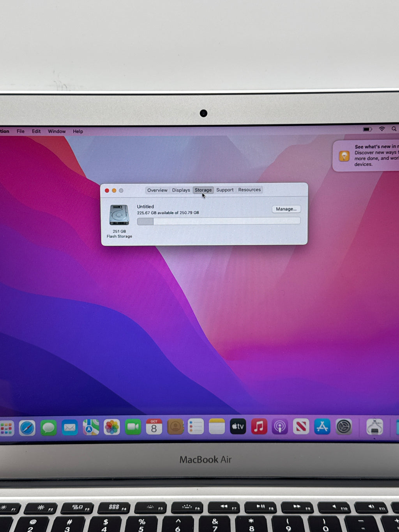
Task: Switch to the Displays tab
Action: click(x=181, y=190)
